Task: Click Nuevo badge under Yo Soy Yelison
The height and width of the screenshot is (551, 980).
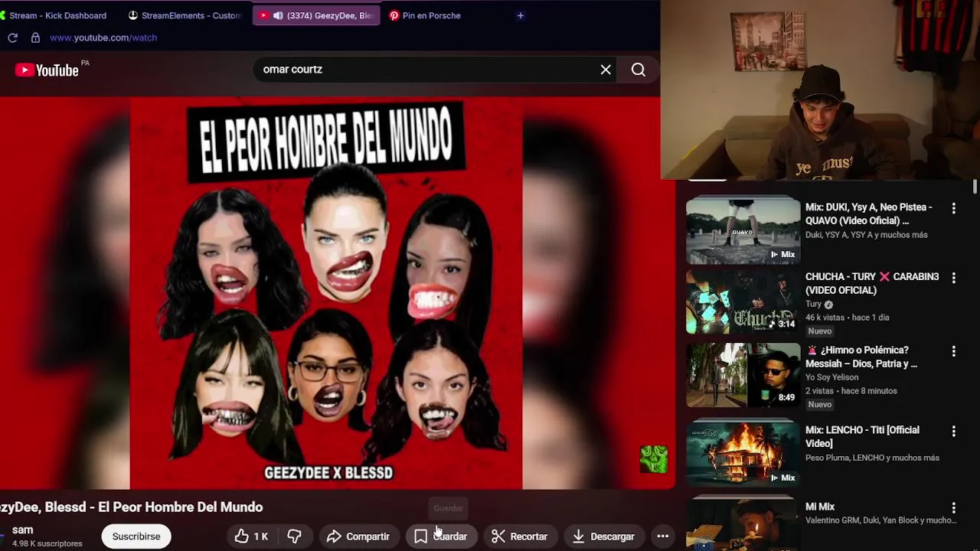Action: [819, 405]
